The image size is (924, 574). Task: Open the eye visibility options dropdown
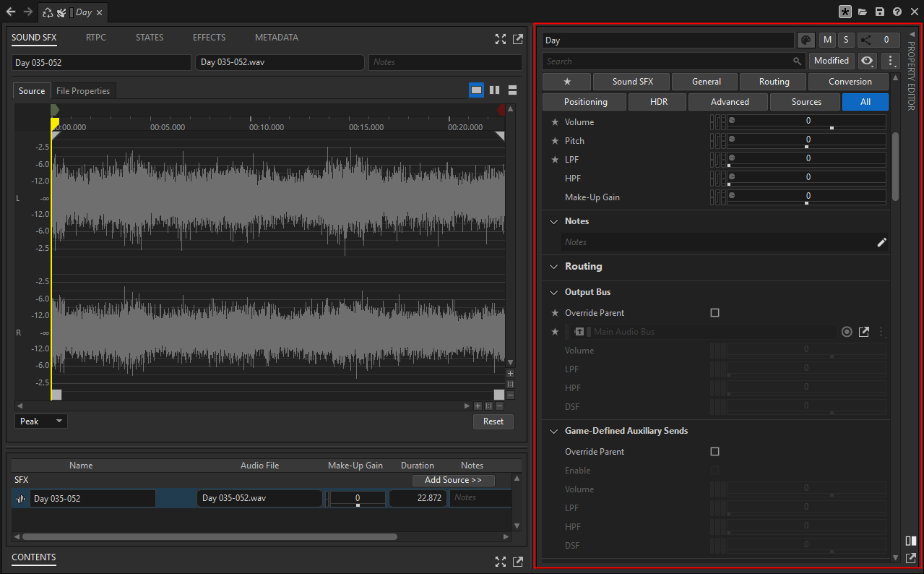(867, 61)
